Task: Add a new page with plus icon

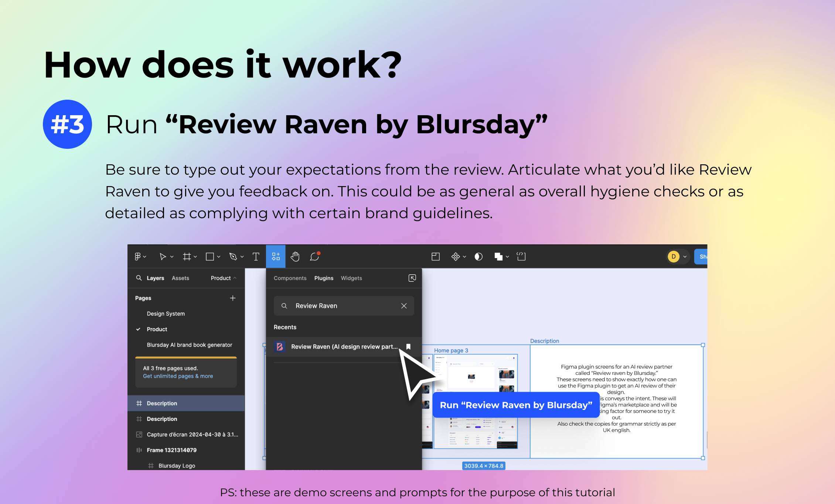Action: pyautogui.click(x=233, y=298)
